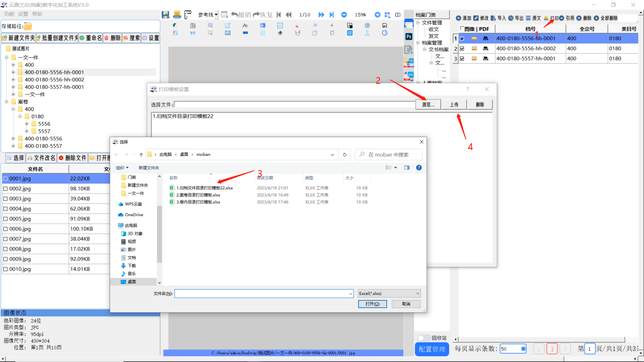
Task: Zoom in with the blue plus icon
Action: point(377,15)
